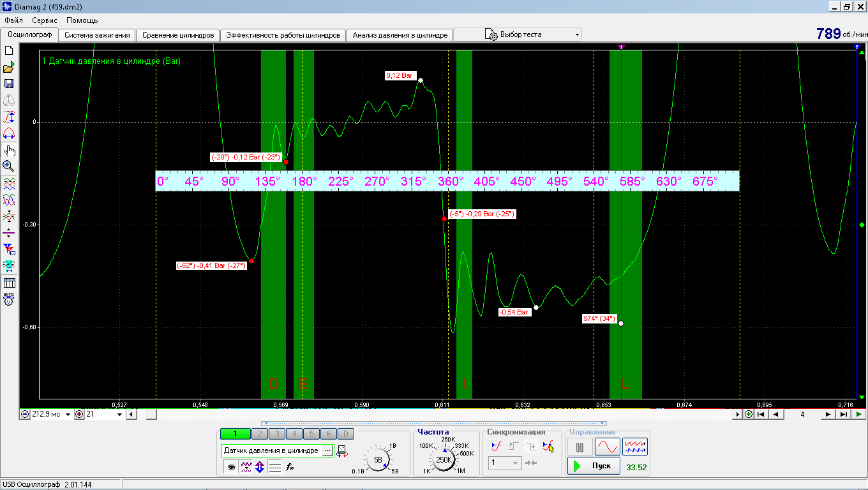Open the Выбор теста dropdown

click(518, 34)
